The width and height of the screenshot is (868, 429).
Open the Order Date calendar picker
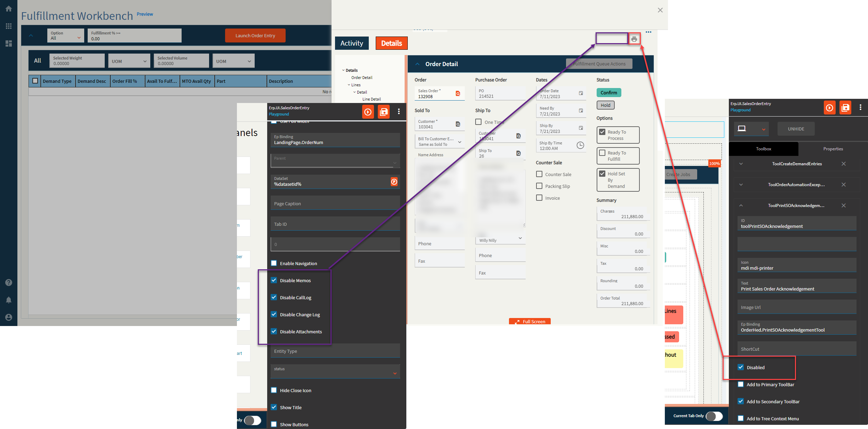581,93
